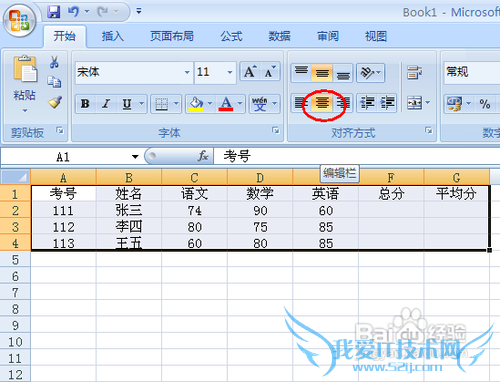
Task: Apply cell borders button
Action: click(162, 104)
